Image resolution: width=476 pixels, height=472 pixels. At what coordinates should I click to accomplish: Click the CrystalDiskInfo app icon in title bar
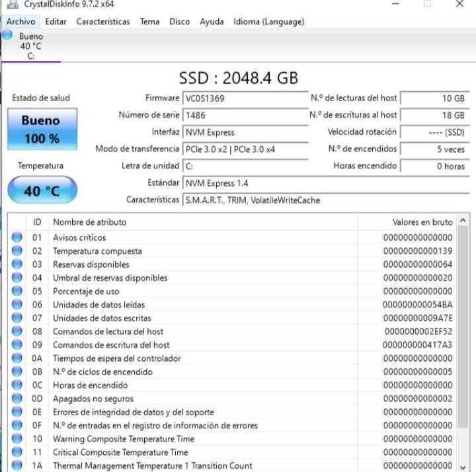(11, 5)
